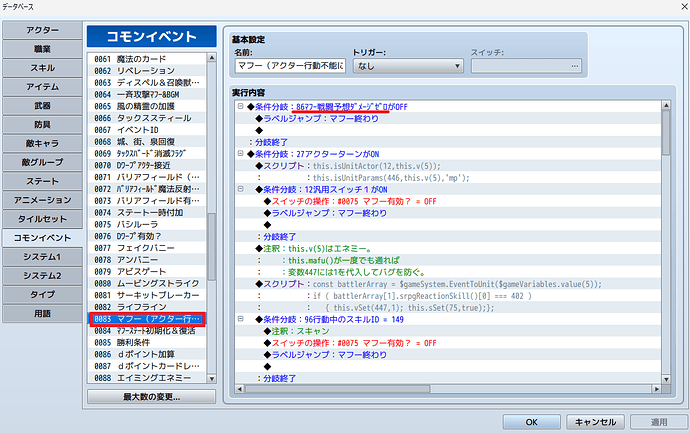Image resolution: width=690 pixels, height=433 pixels.
Task: Select event 0082 ライフライン
Action: (x=147, y=307)
